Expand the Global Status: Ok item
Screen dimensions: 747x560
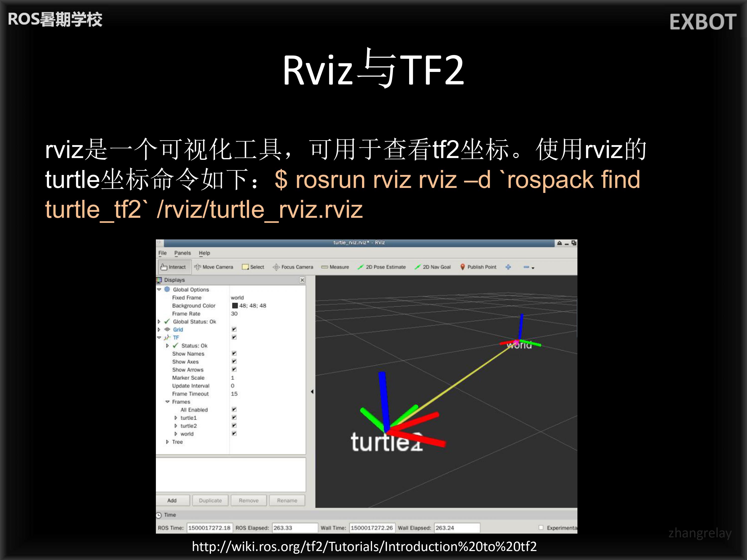click(x=159, y=322)
